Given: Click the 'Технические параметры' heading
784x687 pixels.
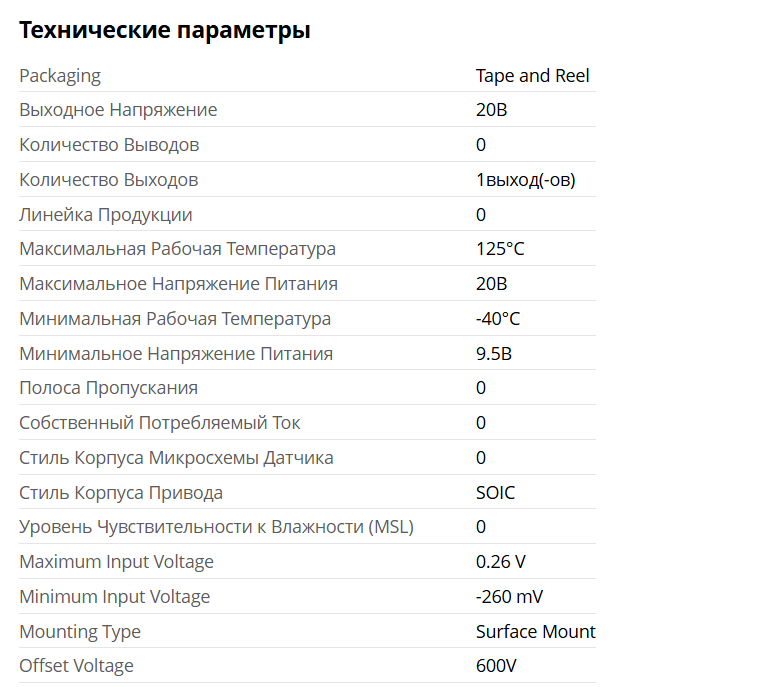Looking at the screenshot, I should tap(165, 31).
